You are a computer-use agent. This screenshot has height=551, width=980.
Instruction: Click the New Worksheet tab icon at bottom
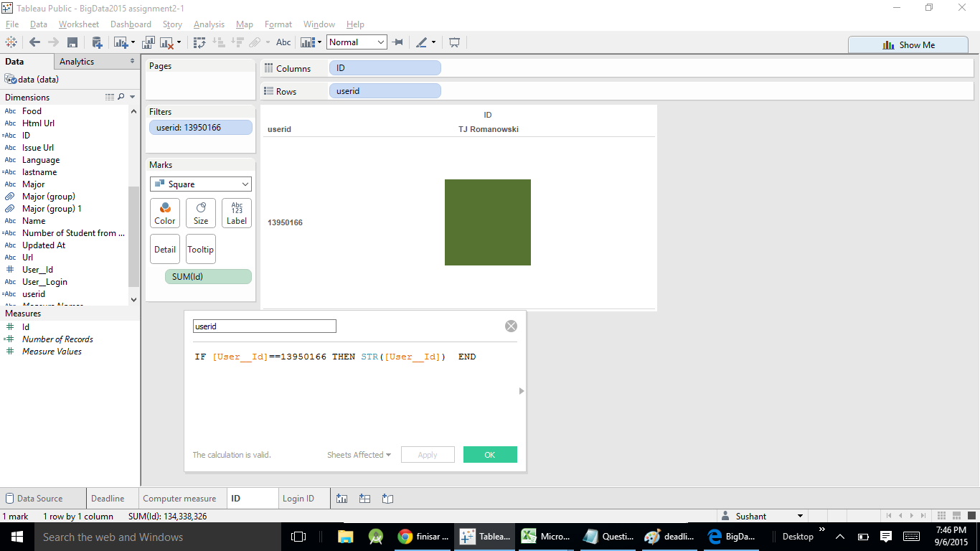342,499
